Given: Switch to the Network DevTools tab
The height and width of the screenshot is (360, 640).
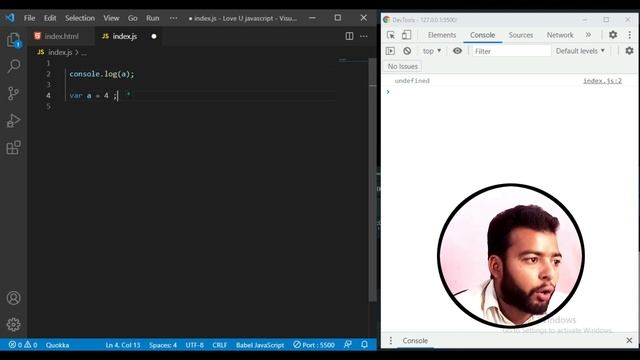Looking at the screenshot, I should coord(560,35).
